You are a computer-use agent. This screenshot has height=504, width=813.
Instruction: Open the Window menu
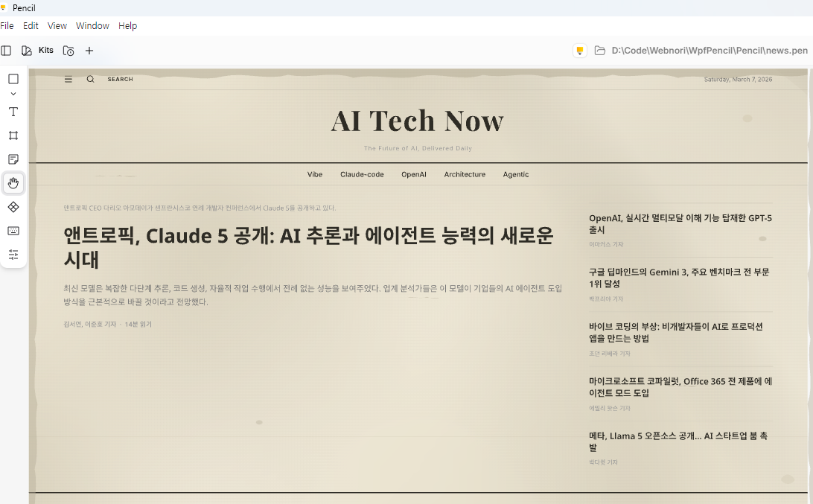click(92, 26)
